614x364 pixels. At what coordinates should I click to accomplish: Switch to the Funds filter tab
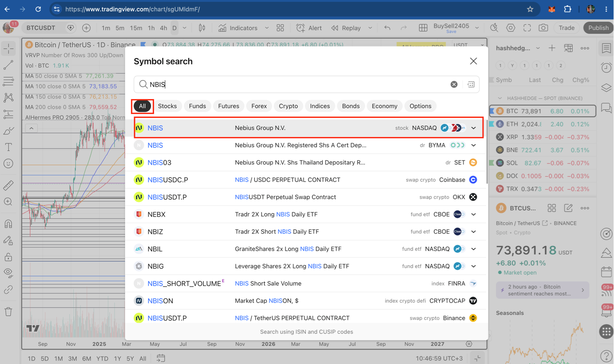point(197,106)
